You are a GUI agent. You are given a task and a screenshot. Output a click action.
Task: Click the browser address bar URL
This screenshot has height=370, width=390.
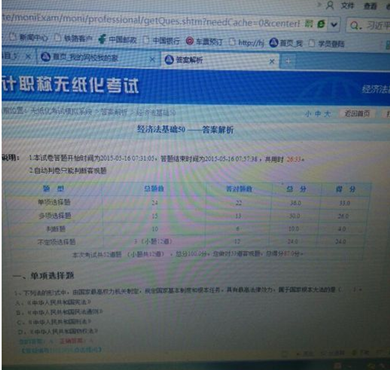pyautogui.click(x=152, y=21)
